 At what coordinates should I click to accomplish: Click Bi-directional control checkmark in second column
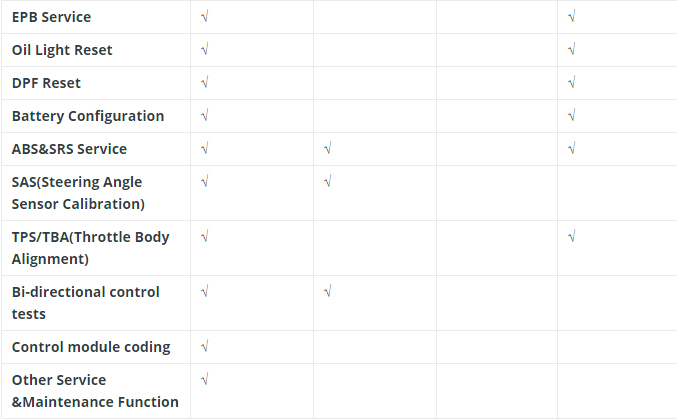click(328, 292)
